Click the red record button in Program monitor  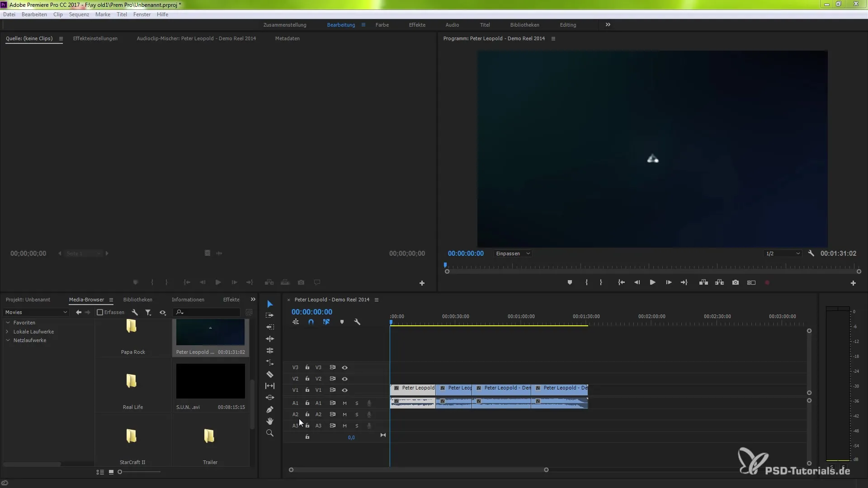point(767,282)
